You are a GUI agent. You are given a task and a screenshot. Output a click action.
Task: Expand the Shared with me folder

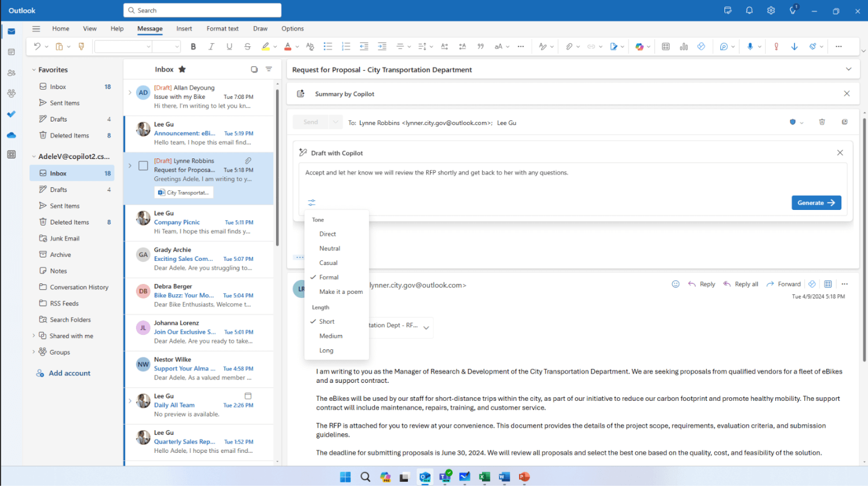pos(34,335)
